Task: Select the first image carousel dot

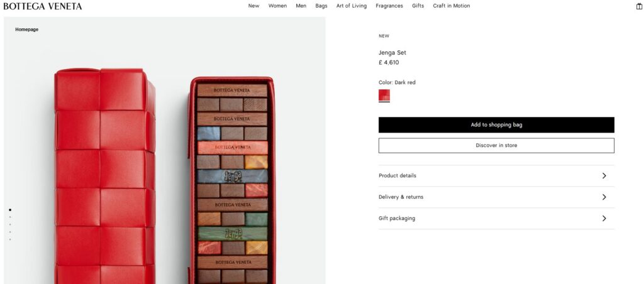Action: coord(10,210)
